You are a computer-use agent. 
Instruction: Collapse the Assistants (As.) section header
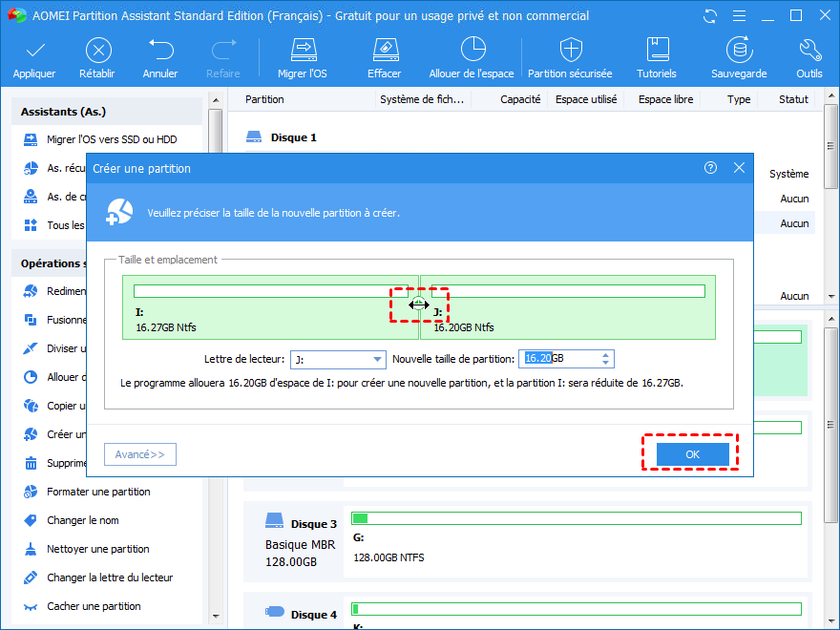click(x=107, y=112)
